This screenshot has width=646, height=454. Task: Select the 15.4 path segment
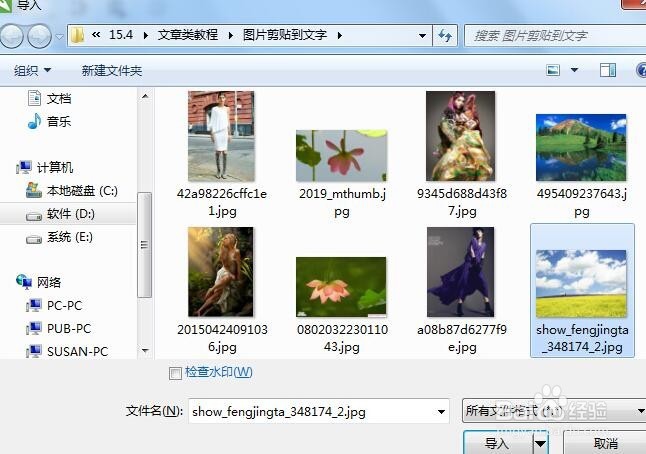point(121,35)
